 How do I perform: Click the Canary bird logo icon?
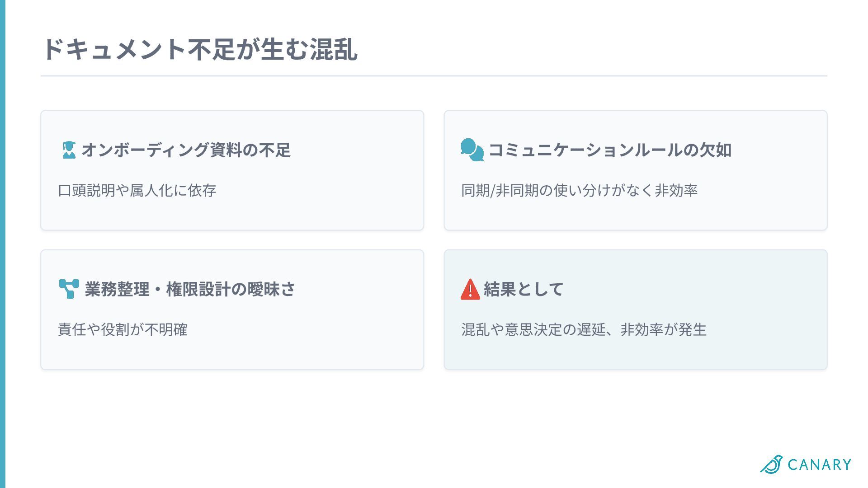[x=771, y=465]
